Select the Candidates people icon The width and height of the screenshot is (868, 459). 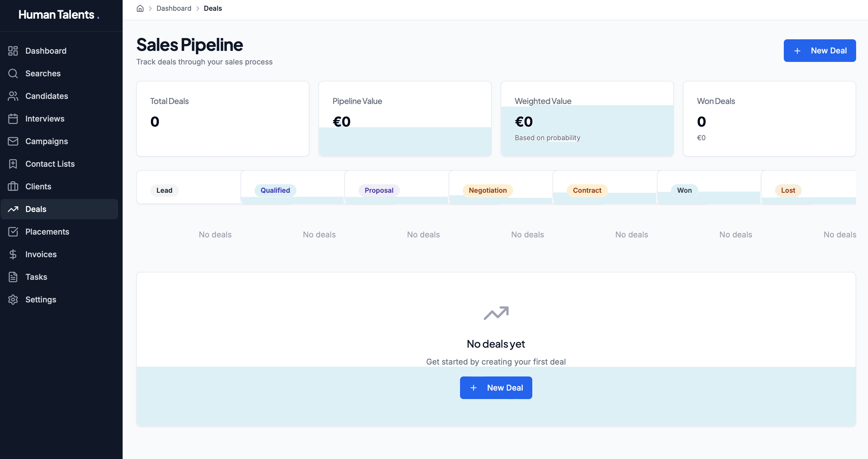[13, 96]
